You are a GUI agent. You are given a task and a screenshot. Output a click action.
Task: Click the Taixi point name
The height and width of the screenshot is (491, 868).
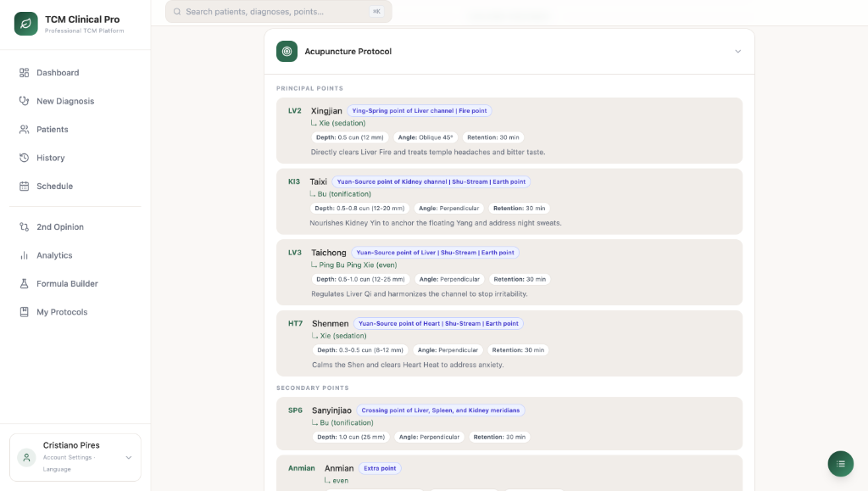[319, 181]
